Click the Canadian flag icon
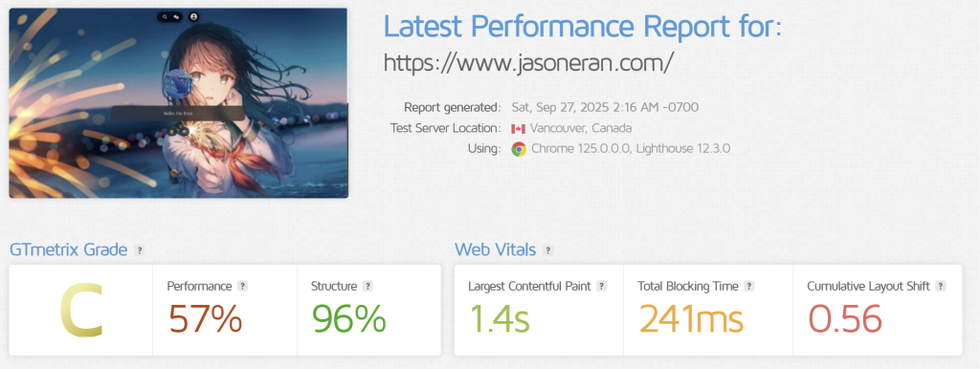The width and height of the screenshot is (980, 369). (x=518, y=129)
